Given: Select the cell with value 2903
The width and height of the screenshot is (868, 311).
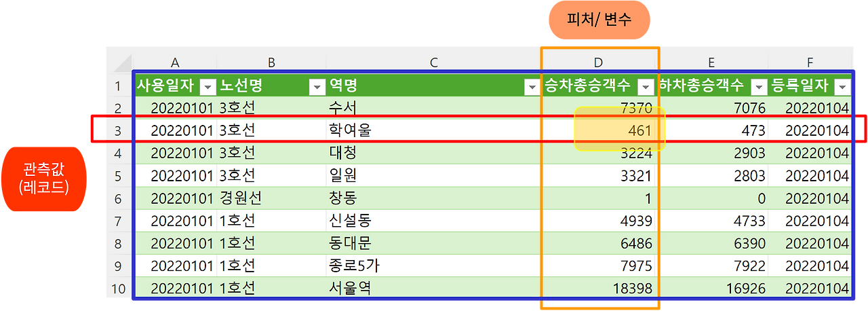Looking at the screenshot, I should (712, 153).
